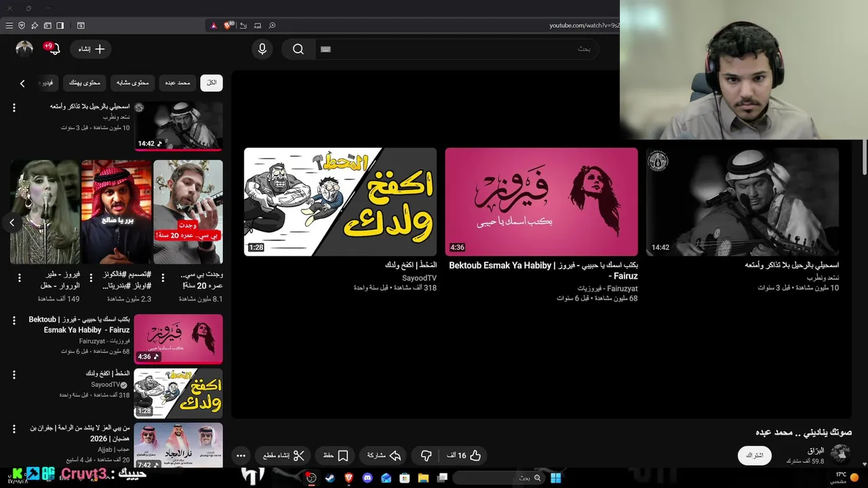Open Steam from taskbar
868x488 pixels.
click(x=330, y=478)
